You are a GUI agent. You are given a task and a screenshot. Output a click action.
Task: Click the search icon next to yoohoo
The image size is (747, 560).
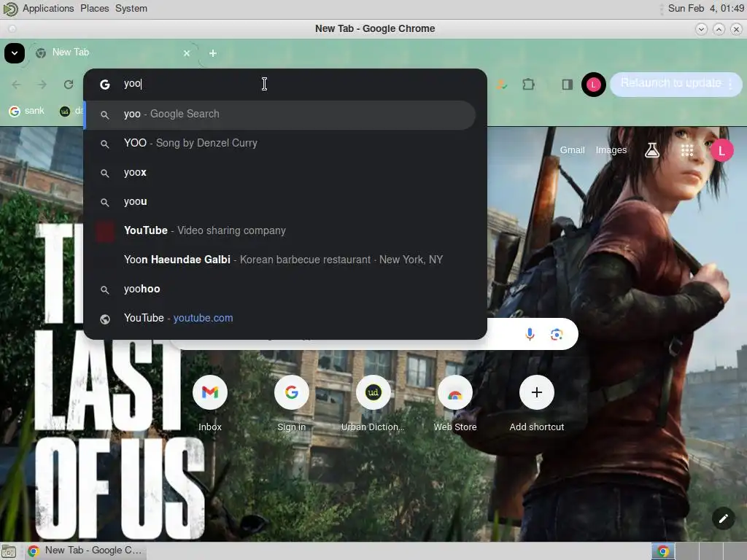pos(105,289)
